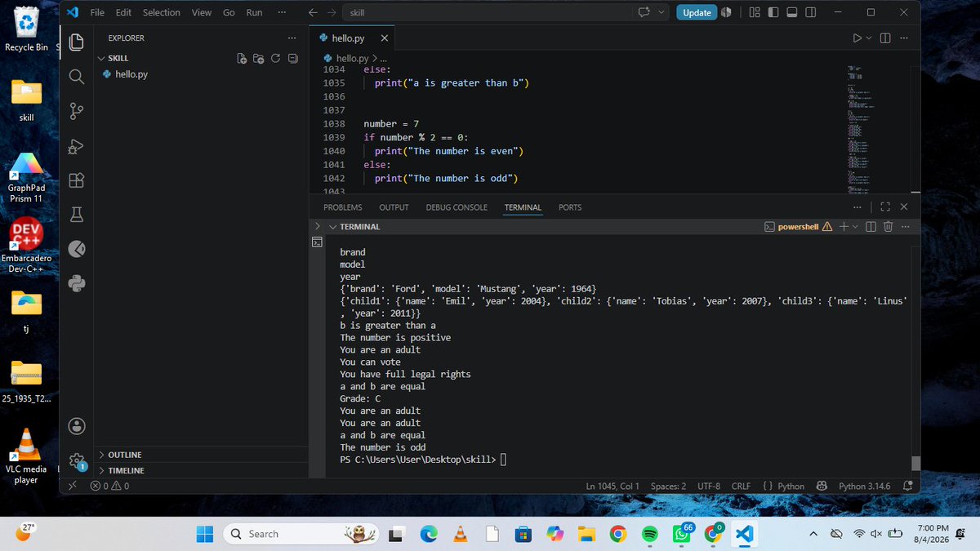The width and height of the screenshot is (980, 551).
Task: Open the File menu
Action: pos(97,12)
